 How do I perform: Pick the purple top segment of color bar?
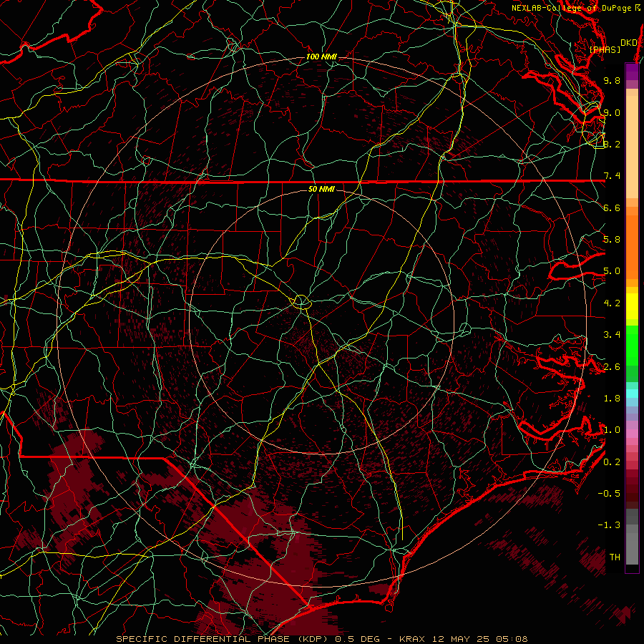[x=632, y=72]
